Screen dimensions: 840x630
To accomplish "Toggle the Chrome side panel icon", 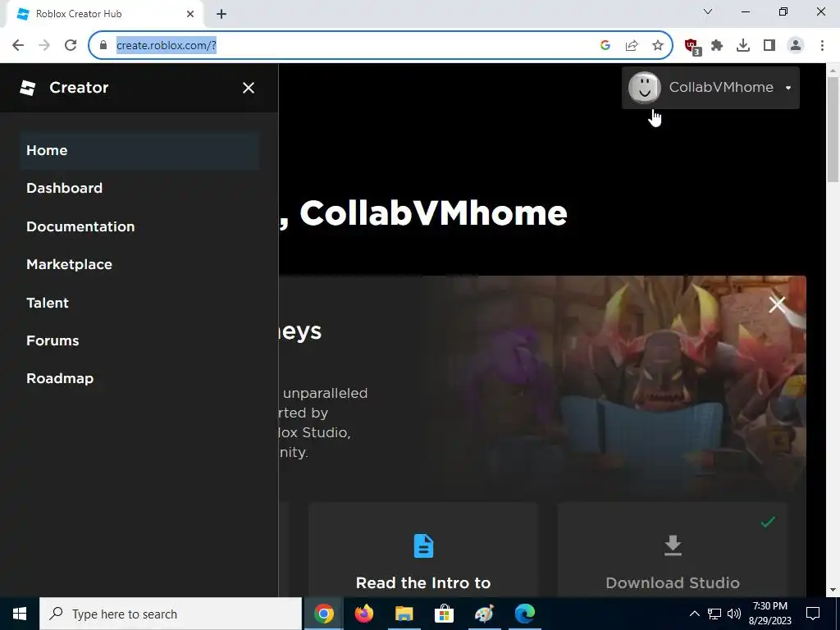I will (x=769, y=46).
